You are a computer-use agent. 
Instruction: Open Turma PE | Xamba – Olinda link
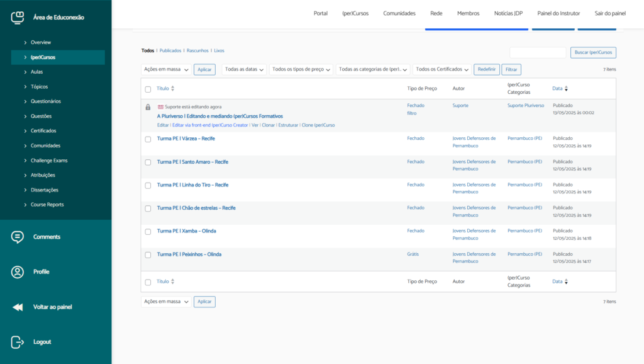186,231
